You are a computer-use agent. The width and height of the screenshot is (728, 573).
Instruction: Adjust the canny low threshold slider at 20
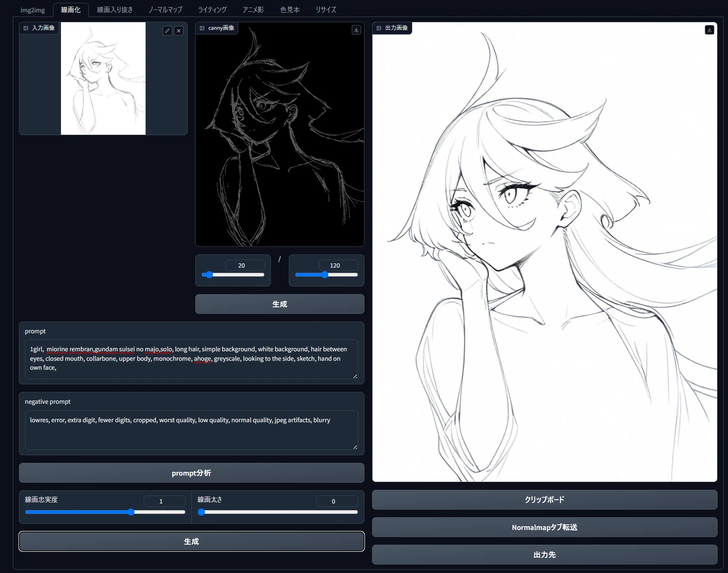[233, 275]
